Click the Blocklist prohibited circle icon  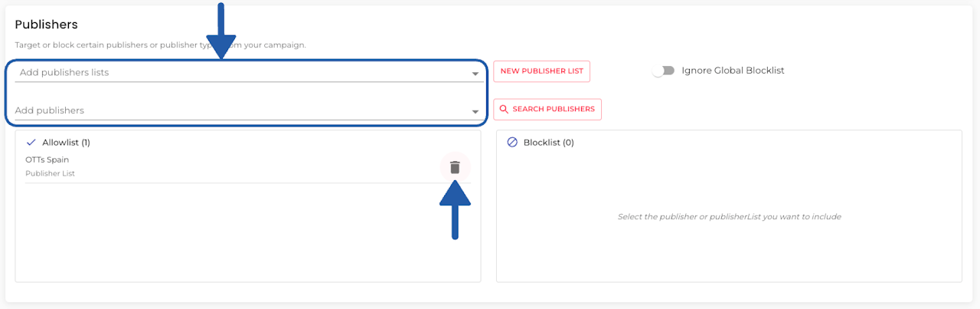[x=512, y=143]
